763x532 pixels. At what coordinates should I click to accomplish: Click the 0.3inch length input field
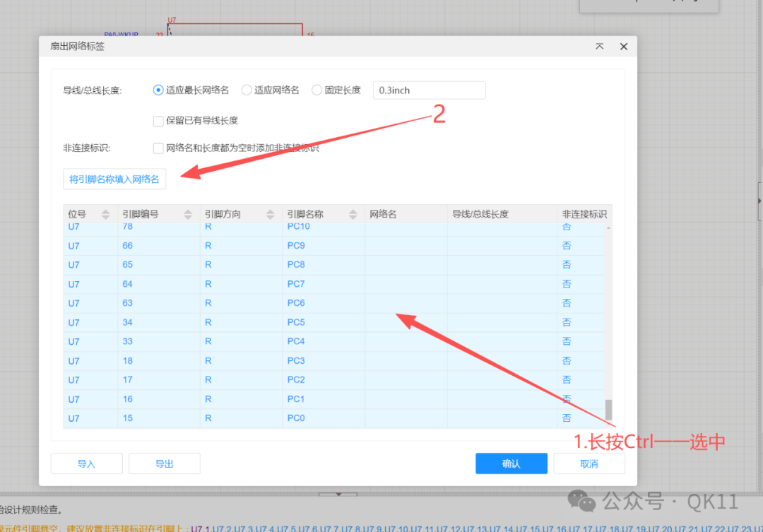[429, 90]
